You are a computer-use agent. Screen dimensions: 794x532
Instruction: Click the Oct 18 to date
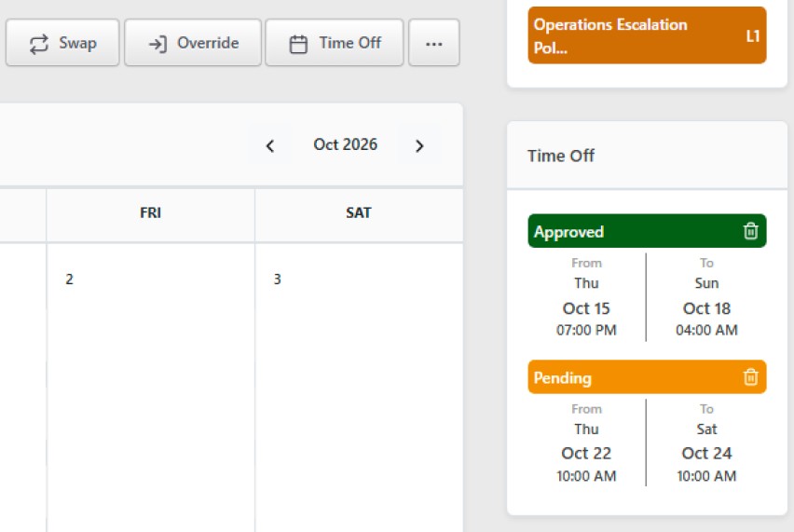pyautogui.click(x=707, y=308)
